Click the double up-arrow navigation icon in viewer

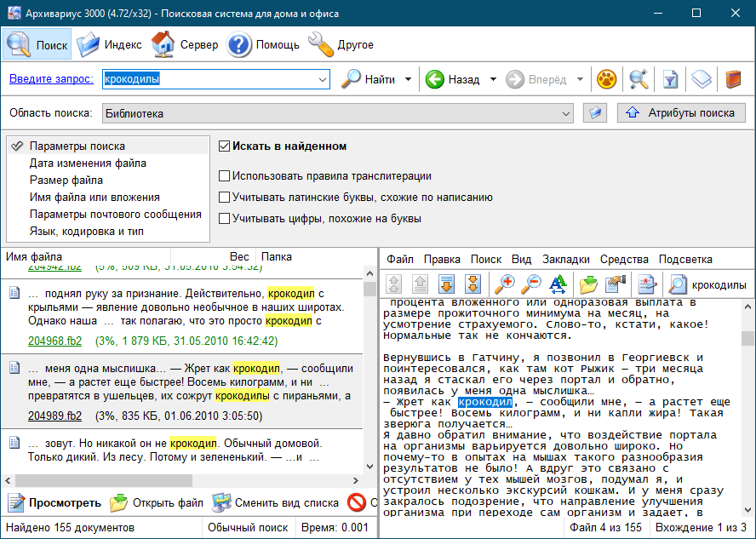[x=394, y=284]
